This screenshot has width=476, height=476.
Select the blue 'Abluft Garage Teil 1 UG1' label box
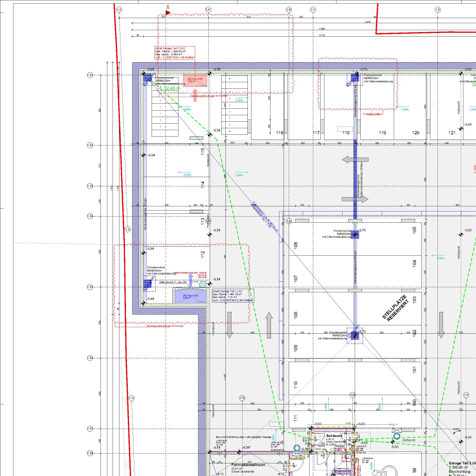click(x=232, y=296)
